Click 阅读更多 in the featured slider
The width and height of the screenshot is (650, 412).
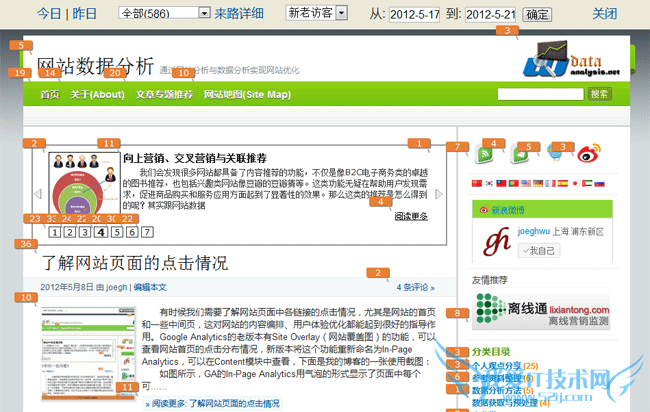pyautogui.click(x=411, y=216)
